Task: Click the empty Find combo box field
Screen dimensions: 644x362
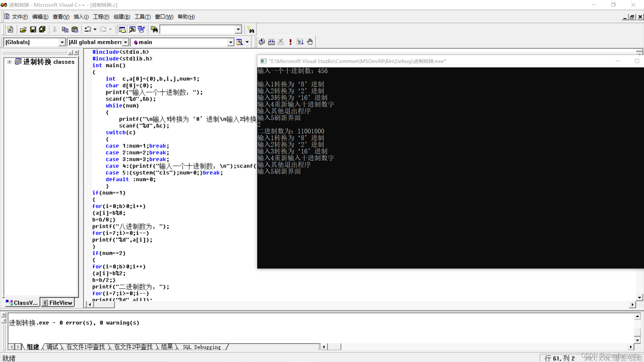Action: coord(197,29)
